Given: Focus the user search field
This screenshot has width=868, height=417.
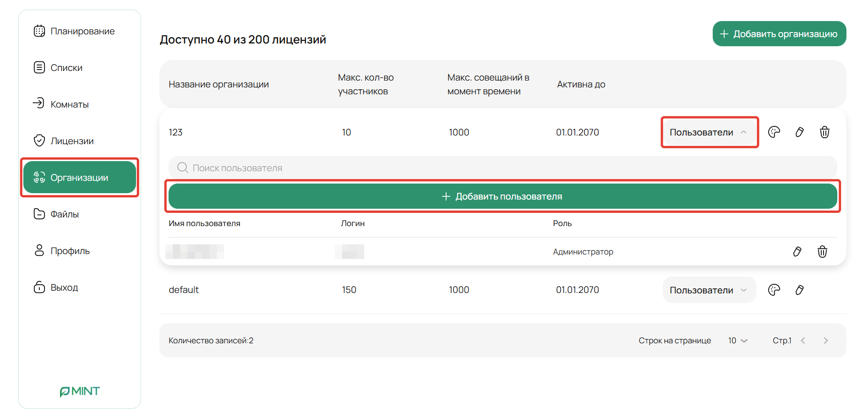Looking at the screenshot, I should [502, 168].
